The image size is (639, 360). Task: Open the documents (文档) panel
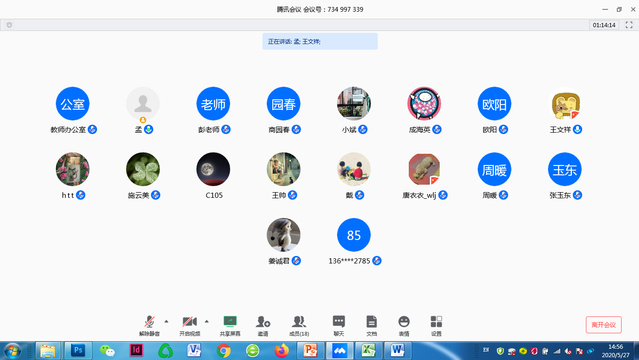(371, 325)
